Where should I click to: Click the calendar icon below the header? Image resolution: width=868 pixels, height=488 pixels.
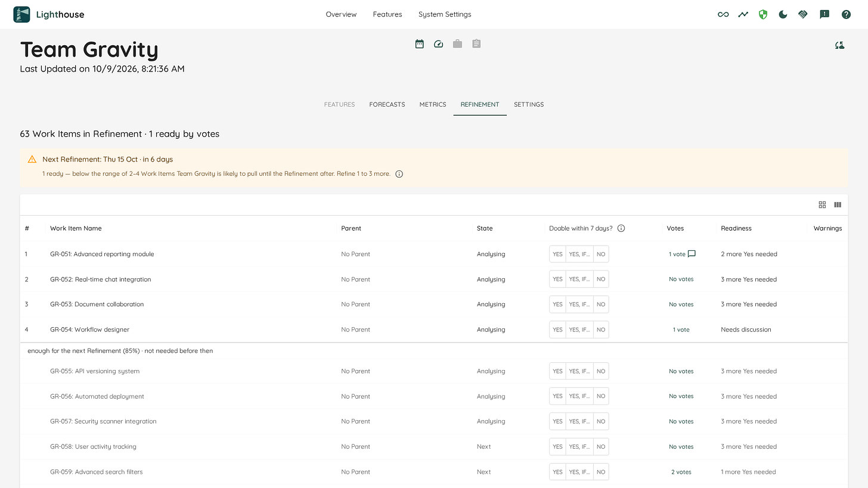coord(420,44)
